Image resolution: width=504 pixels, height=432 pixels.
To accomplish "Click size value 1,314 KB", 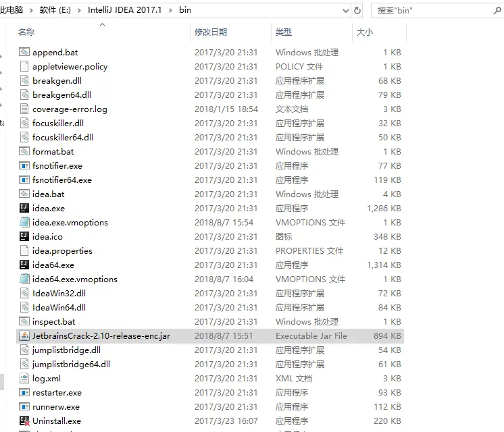I will (x=384, y=265).
